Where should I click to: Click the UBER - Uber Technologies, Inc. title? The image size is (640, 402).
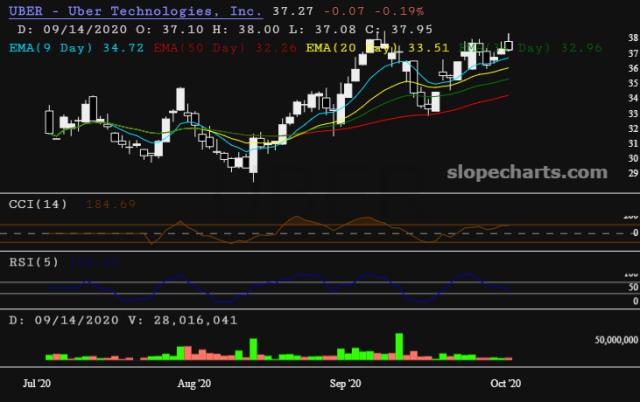(135, 12)
